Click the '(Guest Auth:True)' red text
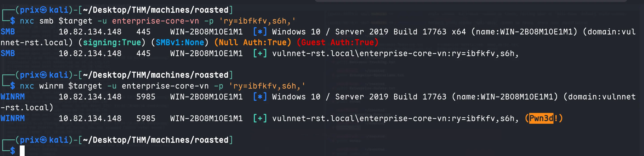 tap(337, 43)
